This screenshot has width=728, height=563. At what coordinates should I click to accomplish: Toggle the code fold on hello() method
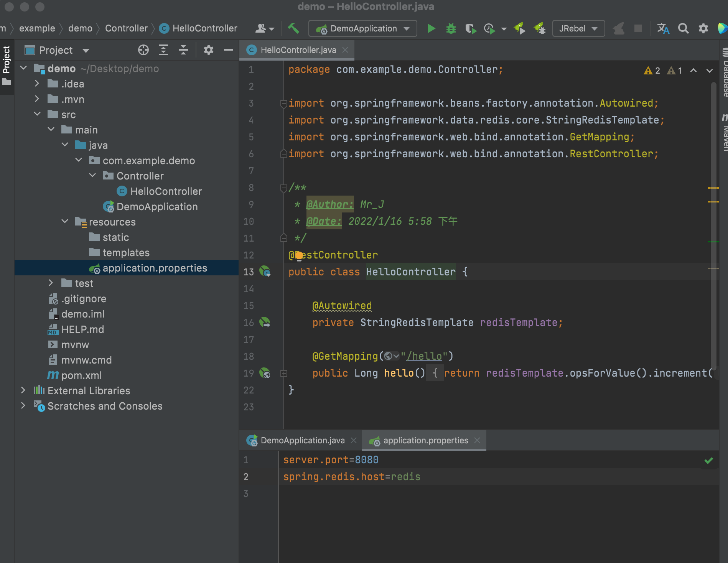click(x=284, y=373)
